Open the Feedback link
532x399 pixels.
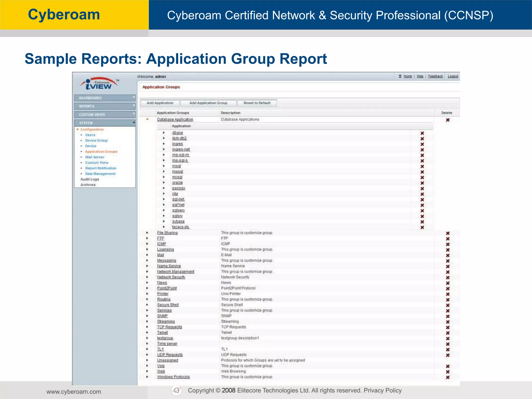click(x=435, y=76)
